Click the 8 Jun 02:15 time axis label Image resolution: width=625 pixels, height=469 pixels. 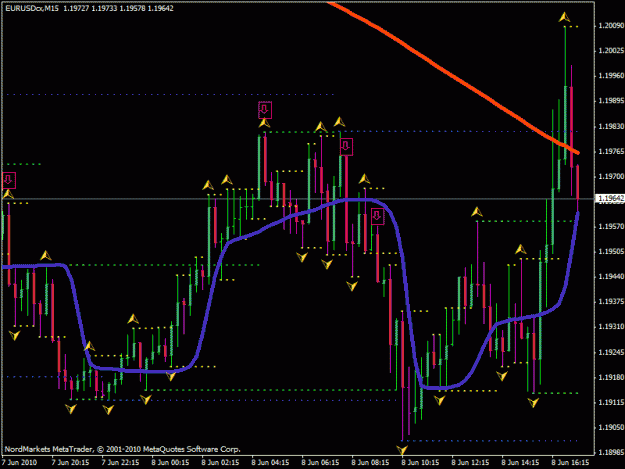[220, 463]
